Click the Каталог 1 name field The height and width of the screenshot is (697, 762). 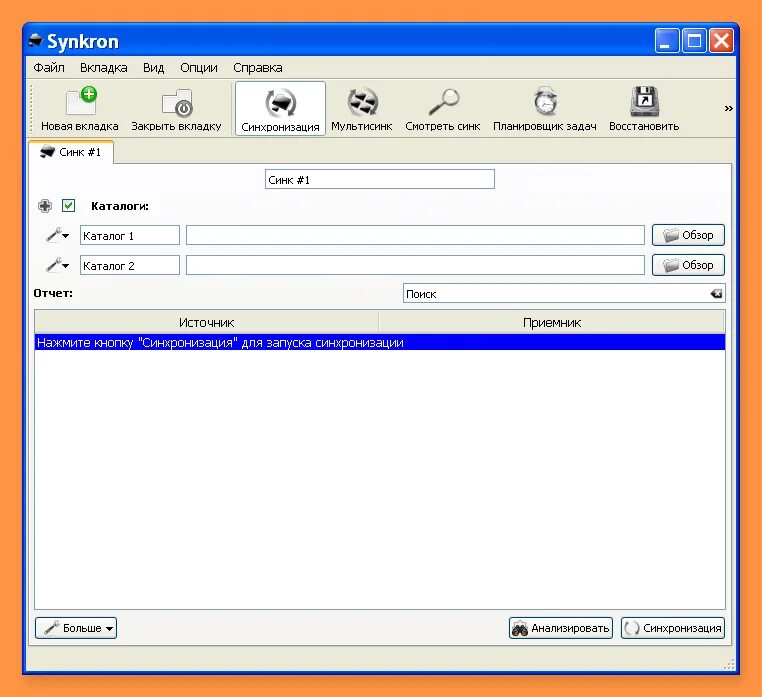tap(130, 236)
